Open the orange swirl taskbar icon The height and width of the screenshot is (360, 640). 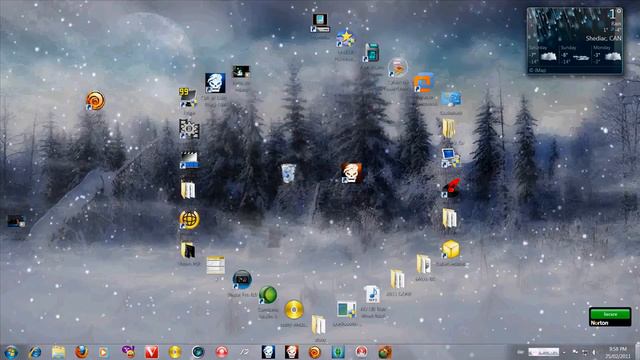315,352
